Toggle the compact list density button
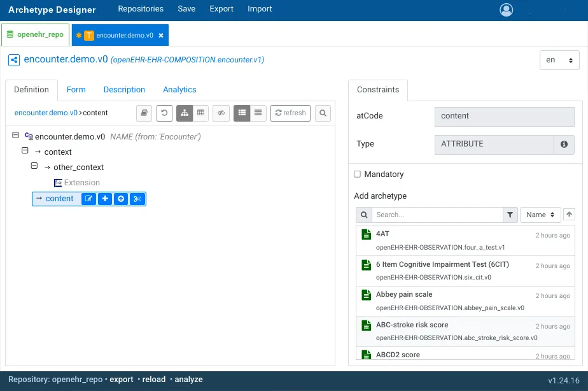The width and height of the screenshot is (588, 391). point(258,113)
